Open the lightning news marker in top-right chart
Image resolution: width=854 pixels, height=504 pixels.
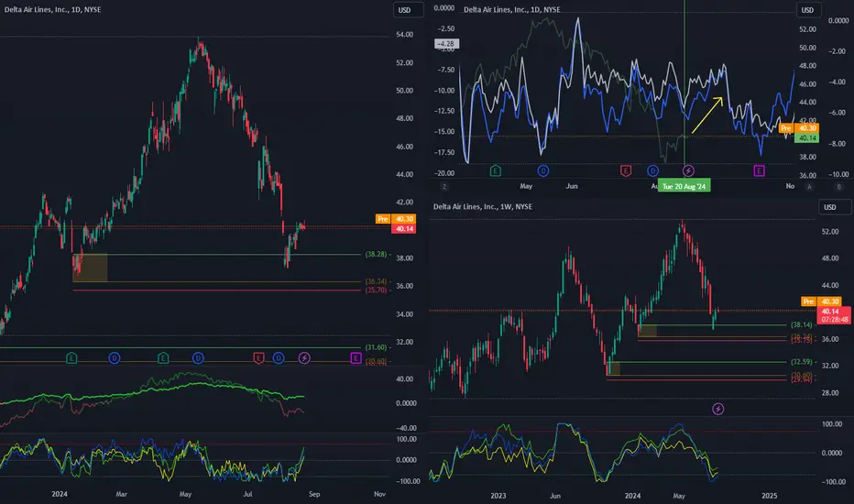click(x=688, y=171)
